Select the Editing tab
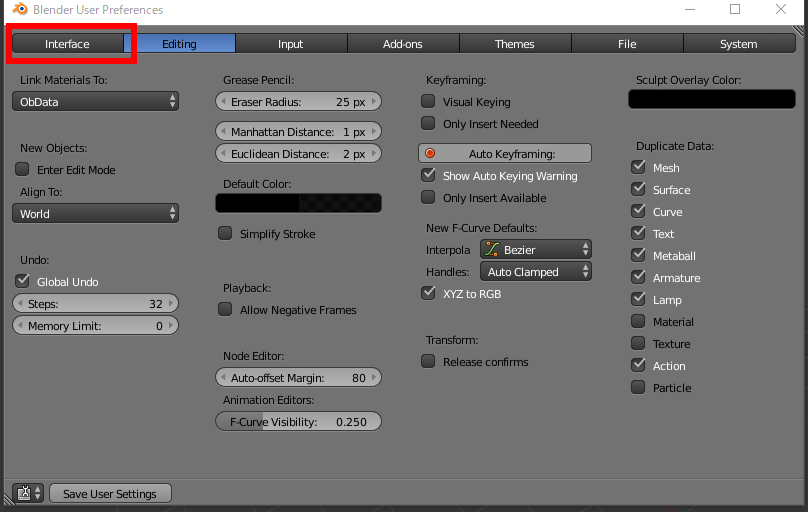The height and width of the screenshot is (512, 808). pyautogui.click(x=179, y=44)
